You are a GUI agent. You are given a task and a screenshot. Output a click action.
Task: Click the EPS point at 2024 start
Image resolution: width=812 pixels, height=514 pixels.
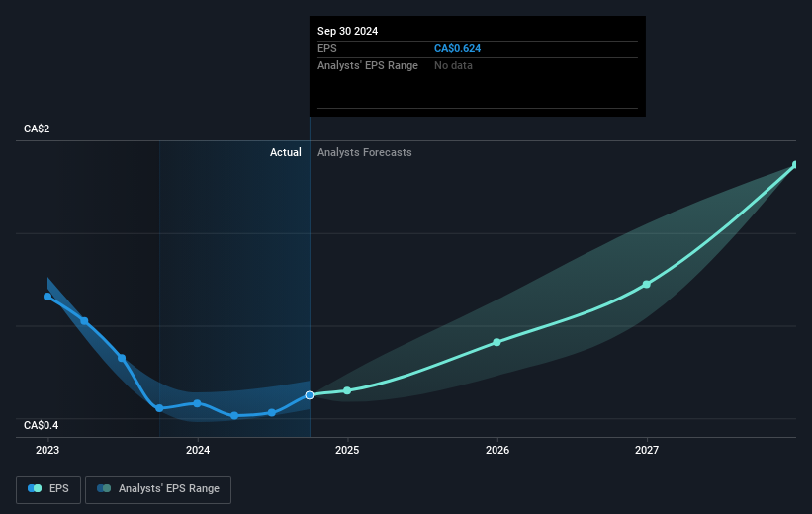pos(197,403)
